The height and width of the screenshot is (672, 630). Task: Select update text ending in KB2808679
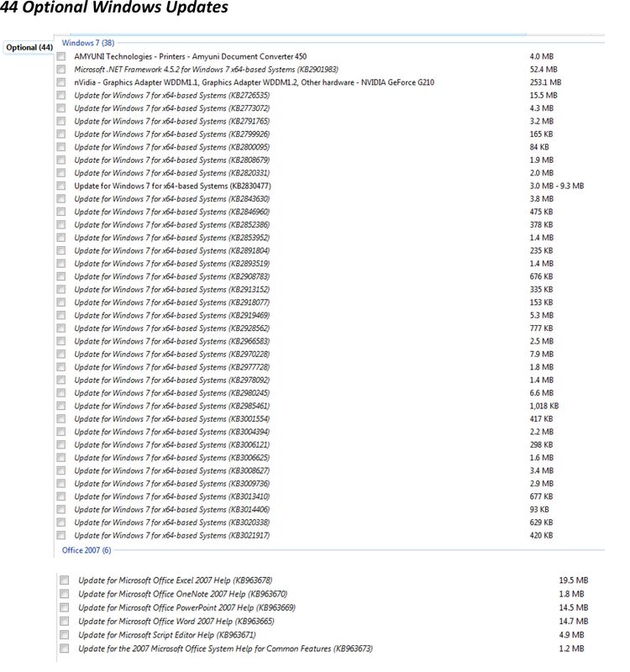pos(172,160)
